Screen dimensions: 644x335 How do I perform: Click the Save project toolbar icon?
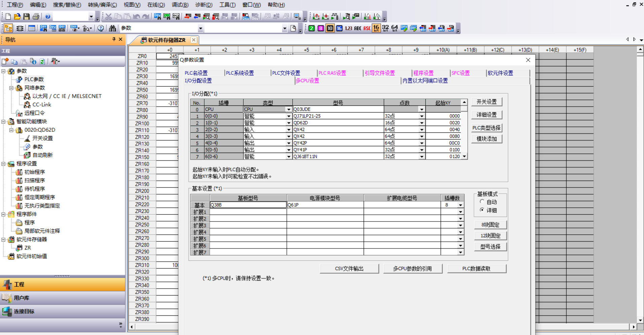[27, 17]
